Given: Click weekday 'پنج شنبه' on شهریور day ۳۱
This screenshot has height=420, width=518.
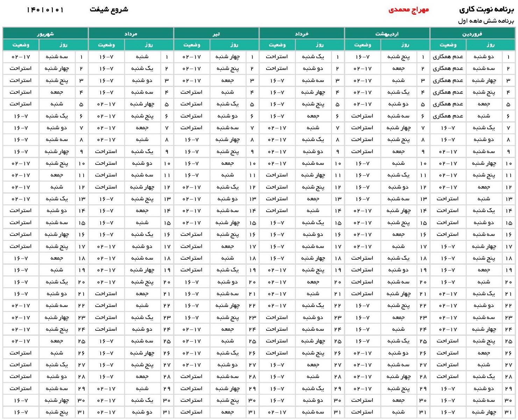Looking at the screenshot, I should (x=57, y=412).
